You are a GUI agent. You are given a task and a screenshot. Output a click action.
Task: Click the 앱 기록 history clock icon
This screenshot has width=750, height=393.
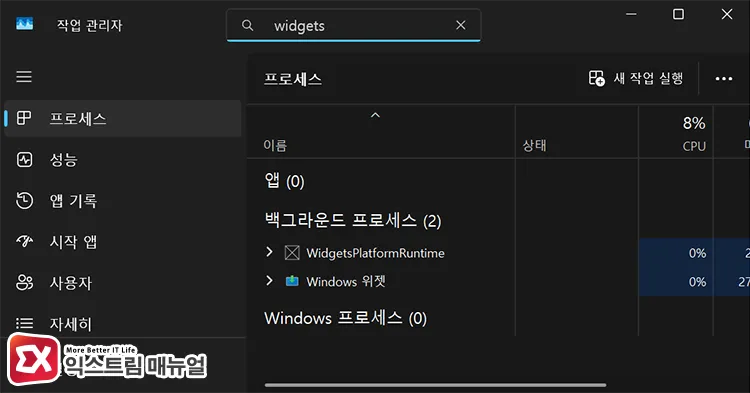(24, 201)
